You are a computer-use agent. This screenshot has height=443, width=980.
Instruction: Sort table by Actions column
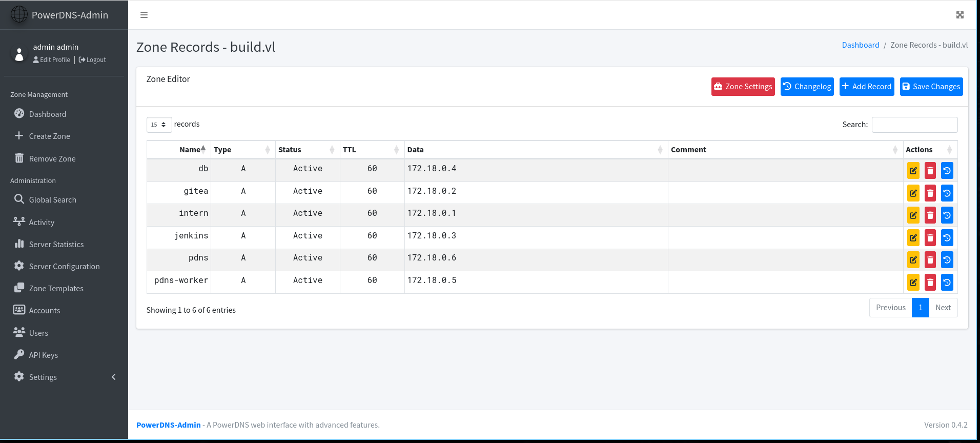pos(930,150)
